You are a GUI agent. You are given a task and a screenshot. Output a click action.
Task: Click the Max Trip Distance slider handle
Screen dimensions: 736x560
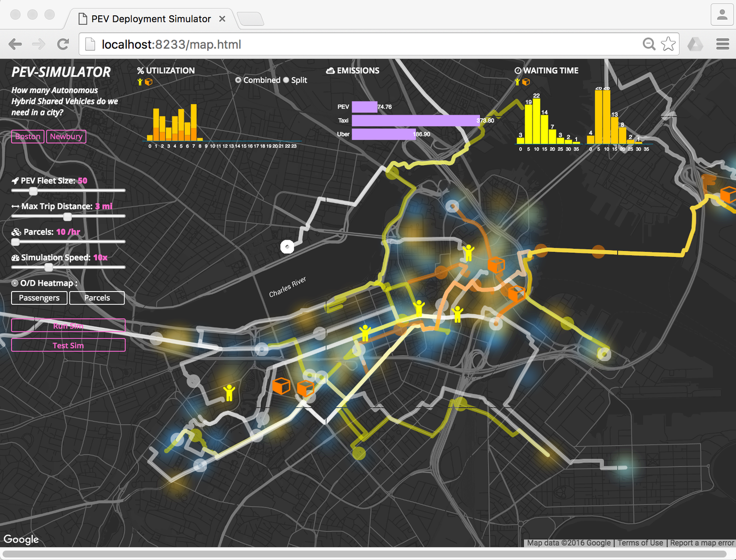point(67,216)
